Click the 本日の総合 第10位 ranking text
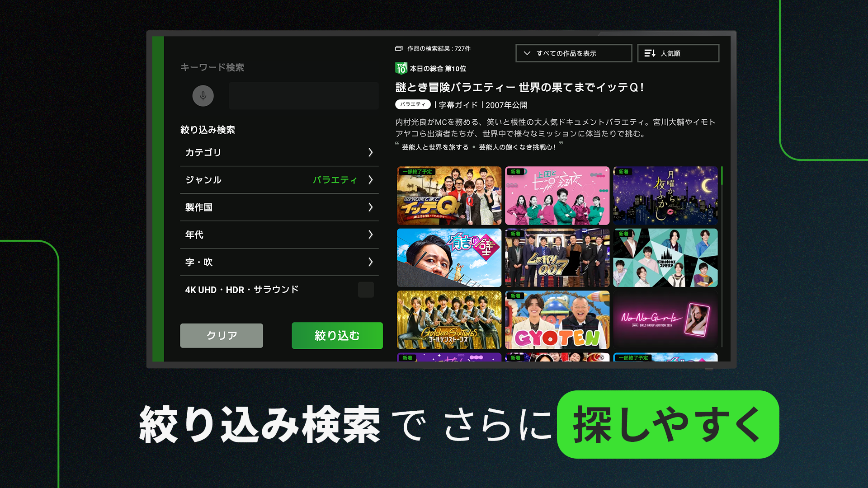The width and height of the screenshot is (868, 488). (x=438, y=69)
